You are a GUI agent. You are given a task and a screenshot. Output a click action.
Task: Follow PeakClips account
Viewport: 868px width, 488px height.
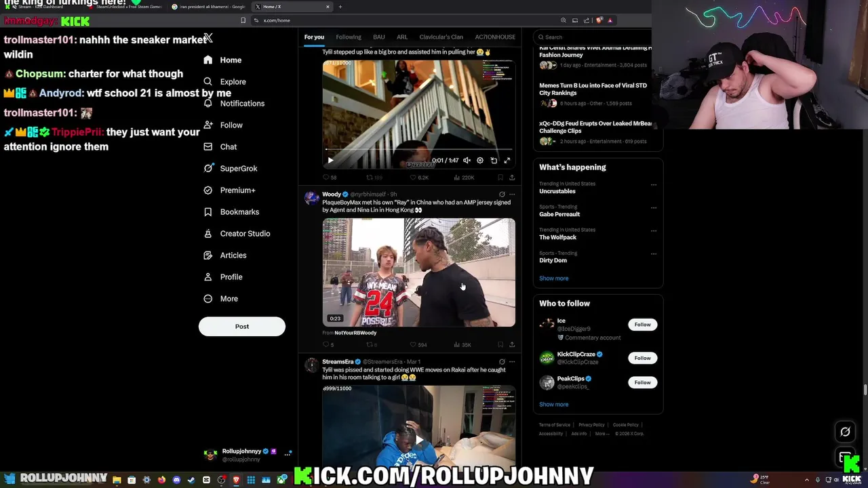click(x=642, y=382)
